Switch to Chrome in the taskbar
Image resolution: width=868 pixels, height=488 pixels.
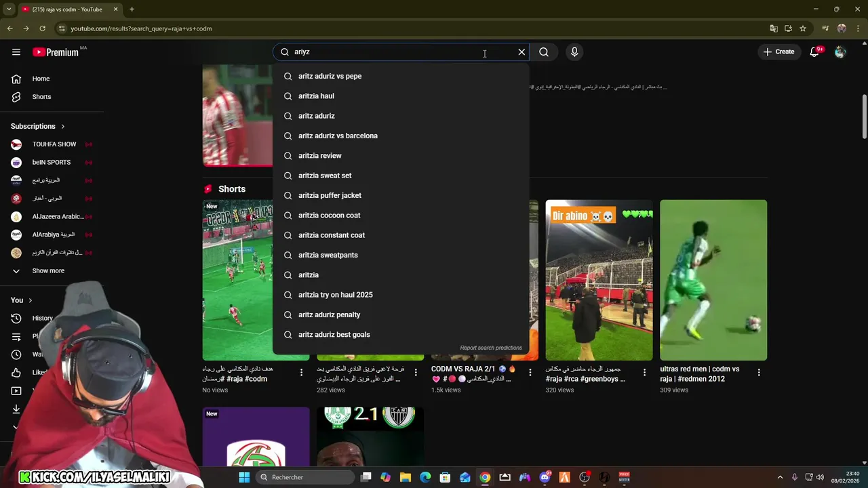click(485, 477)
